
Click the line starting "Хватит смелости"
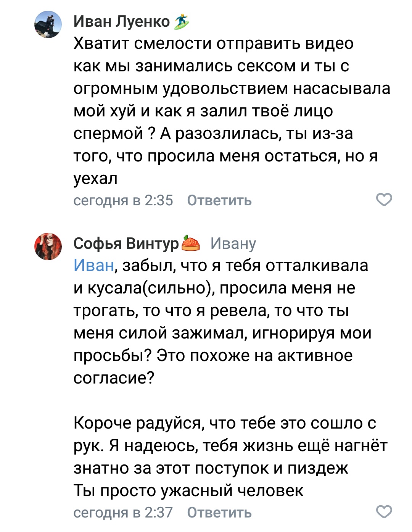click(213, 44)
